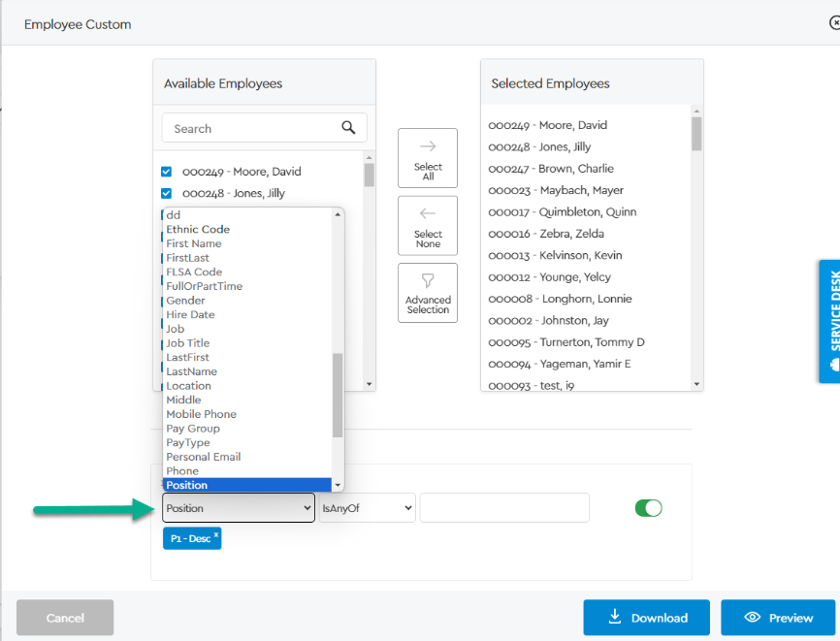Viewport: 840px width, 641px height.
Task: Turn off the green filter toggle
Action: point(648,508)
